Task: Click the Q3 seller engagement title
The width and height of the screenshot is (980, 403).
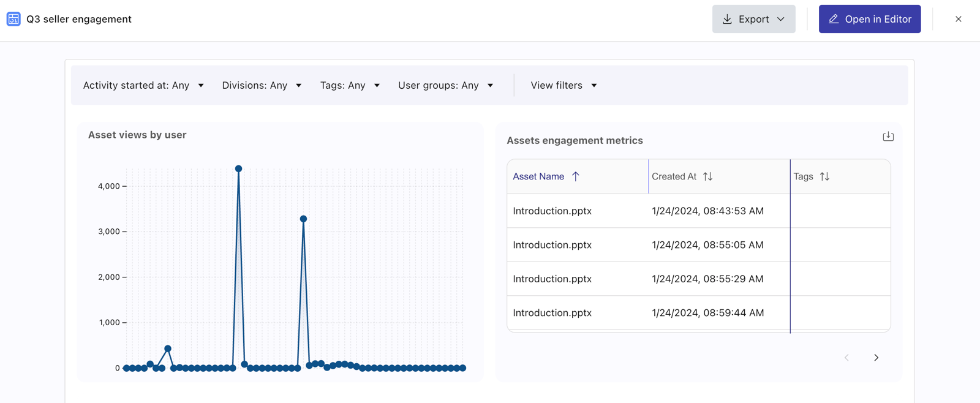Action: point(79,19)
